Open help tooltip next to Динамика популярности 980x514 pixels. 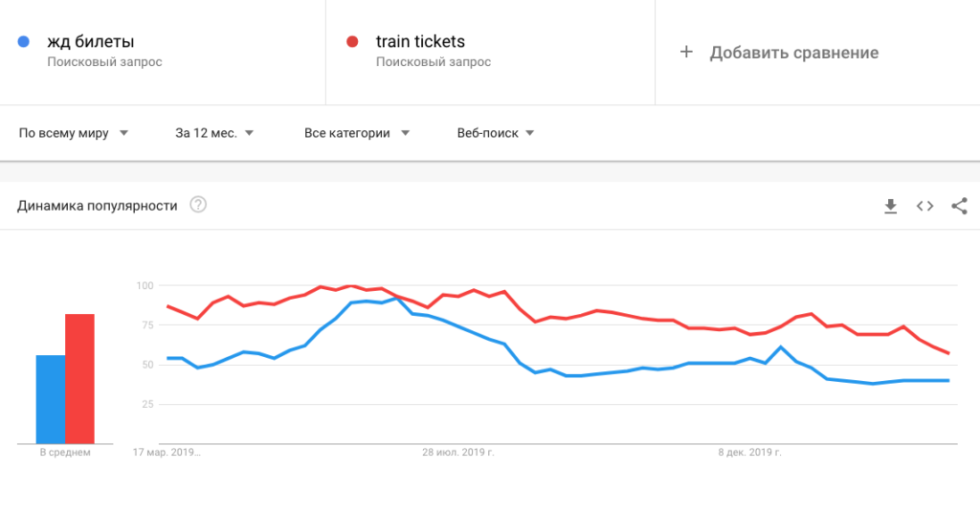click(198, 205)
